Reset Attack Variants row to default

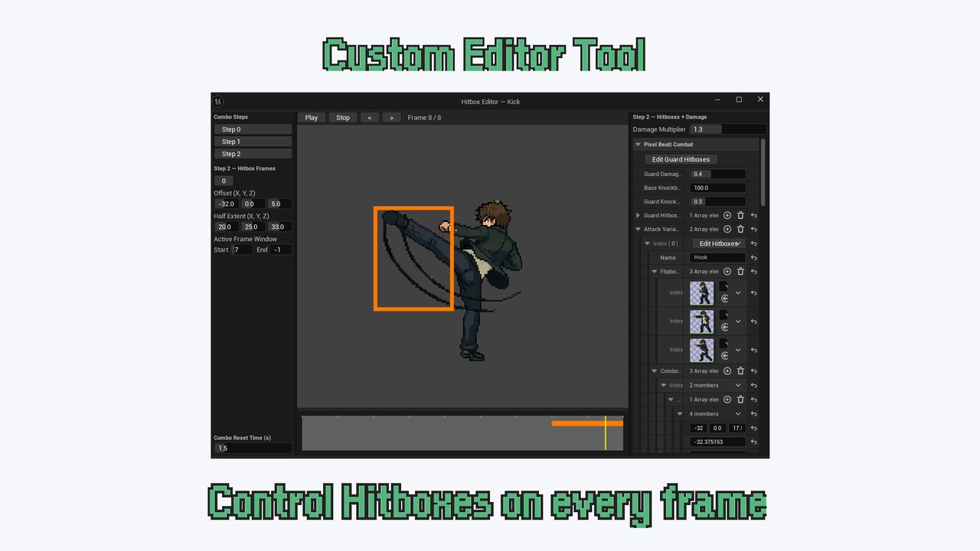(754, 230)
